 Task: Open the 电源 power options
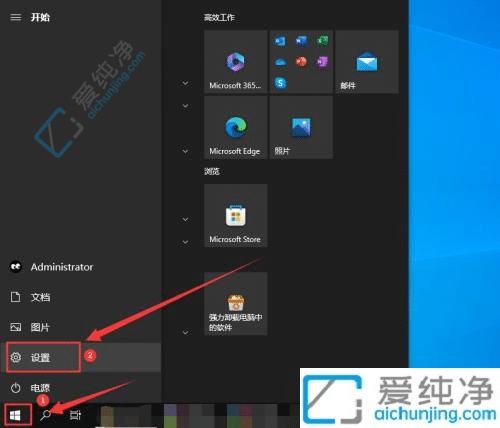[80, 388]
